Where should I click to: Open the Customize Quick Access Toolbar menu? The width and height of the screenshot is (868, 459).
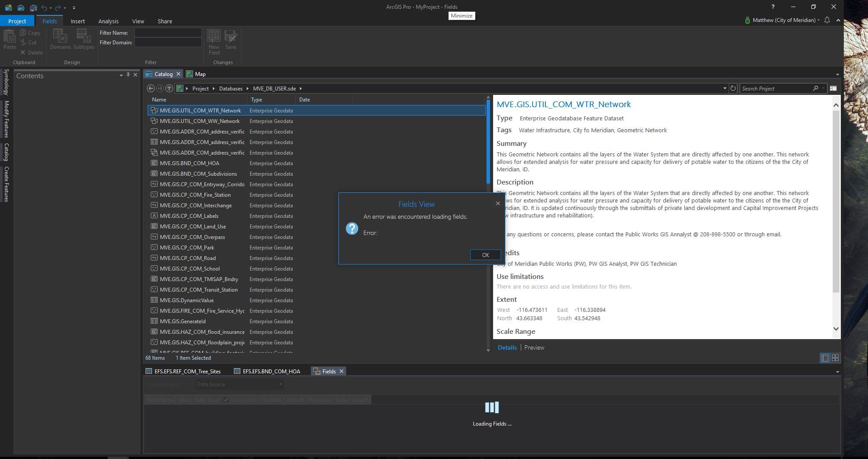tap(74, 8)
